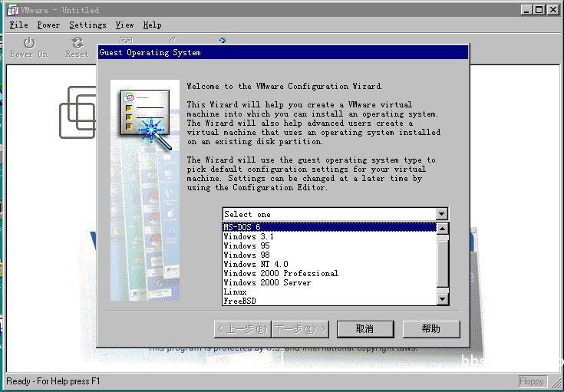Close the VMware window
This screenshot has height=392, width=564.
pos(553,10)
